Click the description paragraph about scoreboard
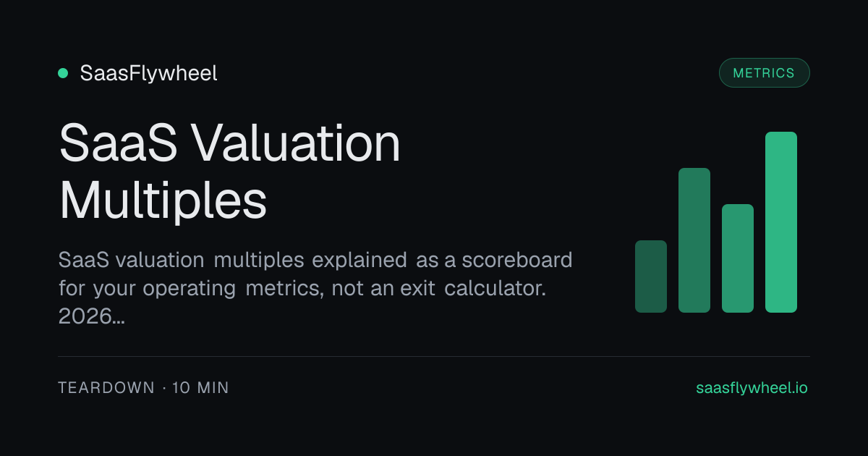The height and width of the screenshot is (456, 868). tap(315, 288)
